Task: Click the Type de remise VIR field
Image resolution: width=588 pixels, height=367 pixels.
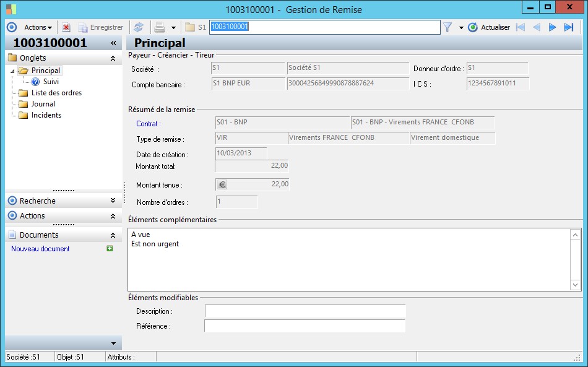Action: click(252, 137)
